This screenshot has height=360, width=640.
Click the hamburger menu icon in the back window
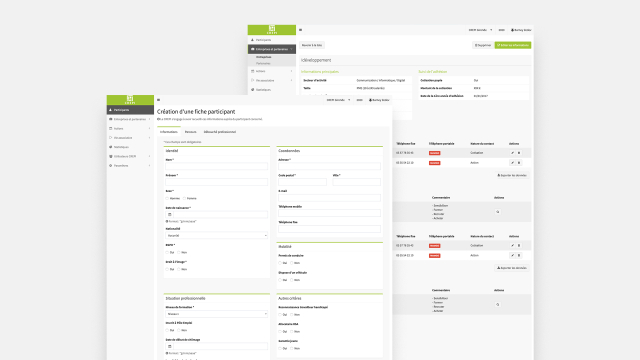click(x=300, y=30)
